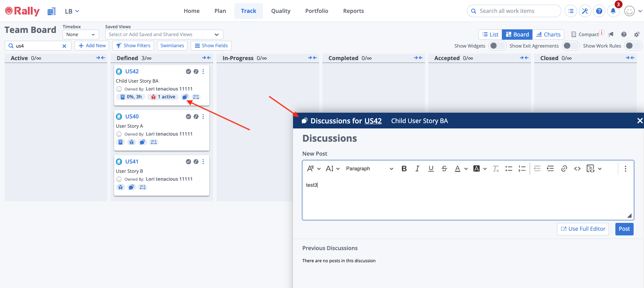
Task: Enable the Show Widgets toggle
Action: point(497,46)
